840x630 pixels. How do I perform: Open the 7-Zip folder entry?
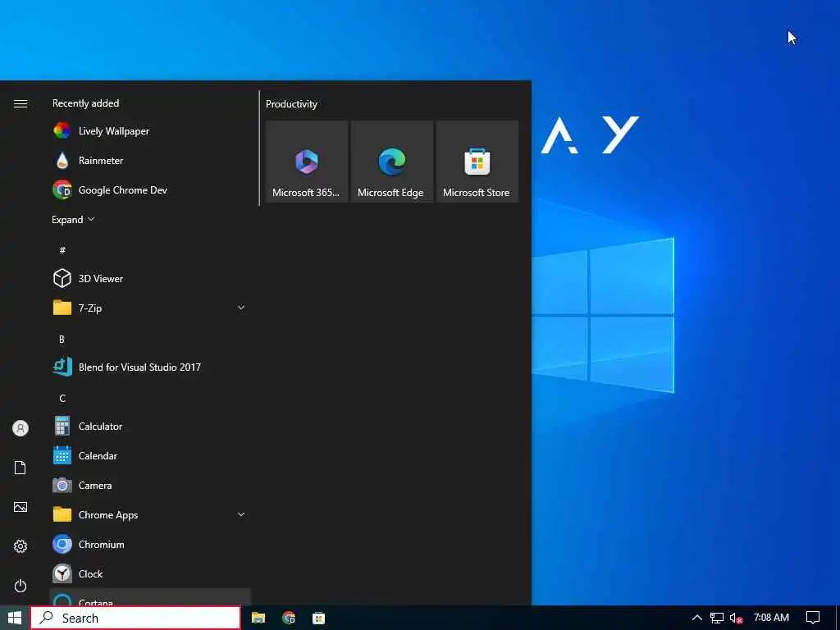150,308
